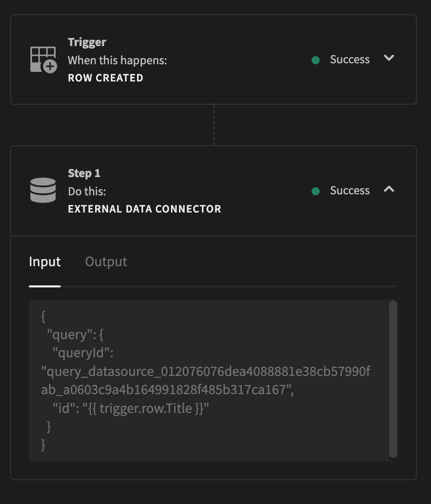The width and height of the screenshot is (431, 504).
Task: Click the queryId value in the JSON input
Action: coord(202,381)
